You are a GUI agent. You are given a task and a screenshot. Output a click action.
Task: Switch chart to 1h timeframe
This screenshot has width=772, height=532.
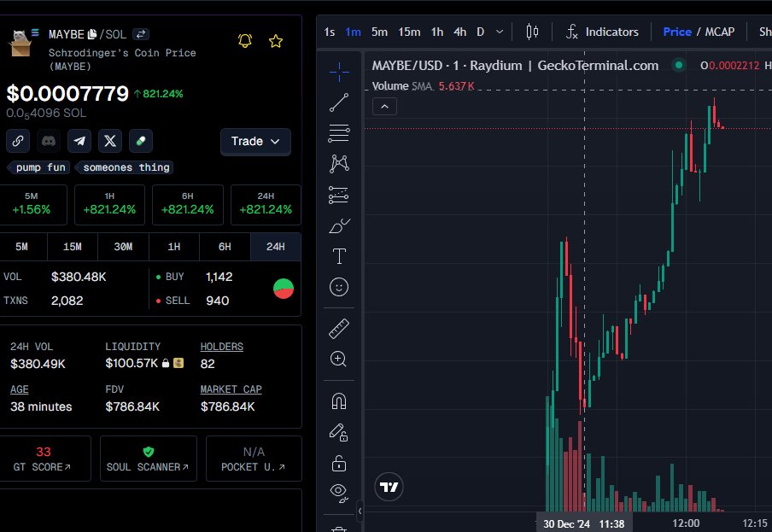[x=436, y=32]
